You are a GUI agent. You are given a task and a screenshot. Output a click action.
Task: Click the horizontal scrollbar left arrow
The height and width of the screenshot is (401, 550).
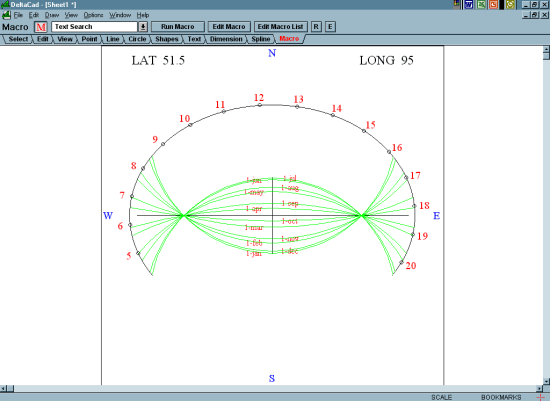(x=3, y=388)
